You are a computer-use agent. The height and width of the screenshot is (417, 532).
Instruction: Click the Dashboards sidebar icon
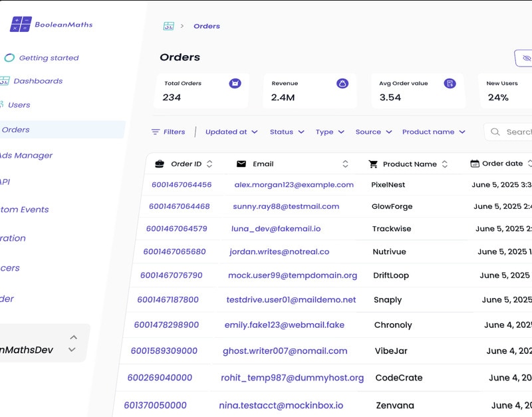click(x=5, y=81)
